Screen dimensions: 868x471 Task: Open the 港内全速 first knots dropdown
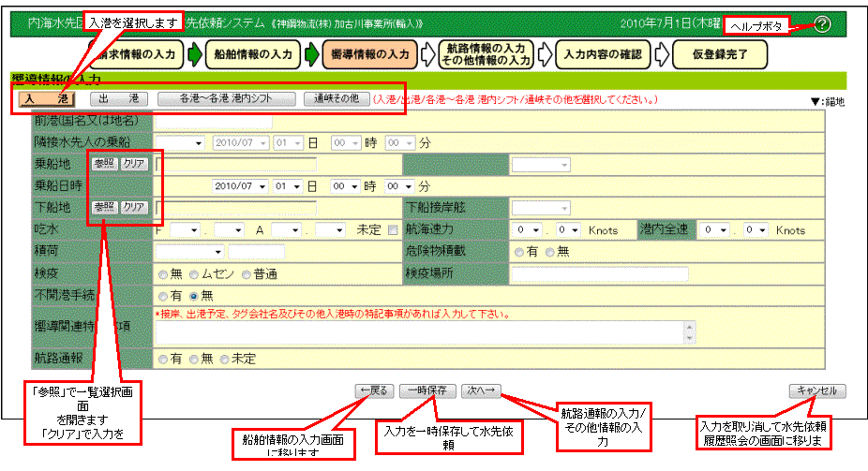(715, 229)
